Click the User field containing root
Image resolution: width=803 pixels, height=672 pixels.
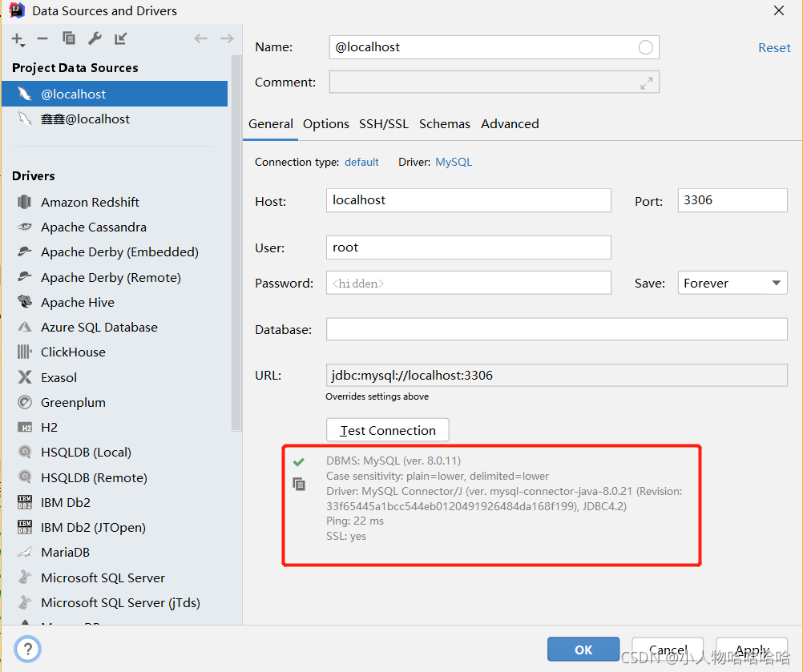coord(469,247)
